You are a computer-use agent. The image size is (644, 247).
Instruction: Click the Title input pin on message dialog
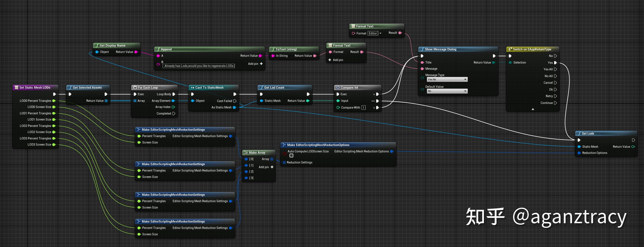tap(422, 62)
